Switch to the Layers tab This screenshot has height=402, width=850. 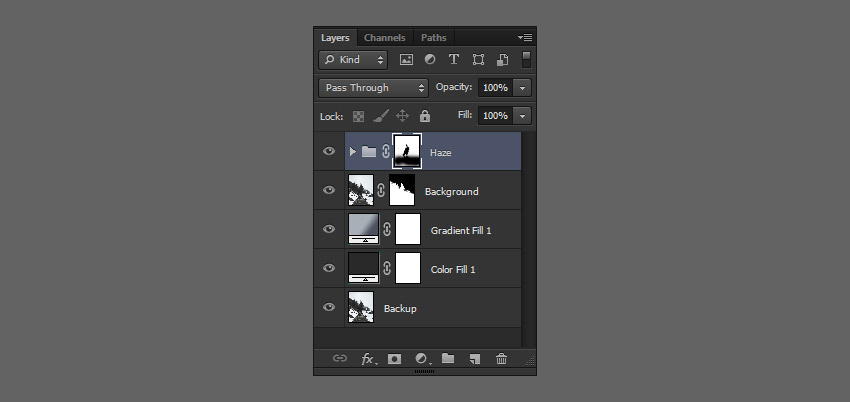tap(335, 38)
